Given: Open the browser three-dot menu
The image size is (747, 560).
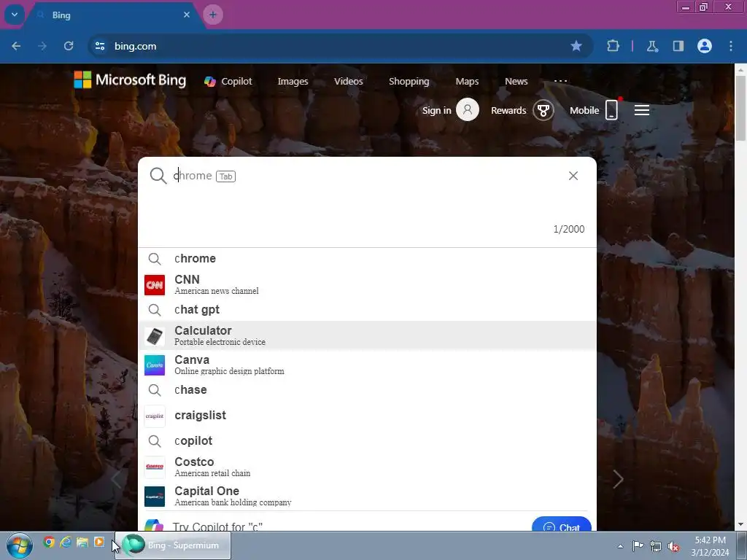Looking at the screenshot, I should 731,46.
